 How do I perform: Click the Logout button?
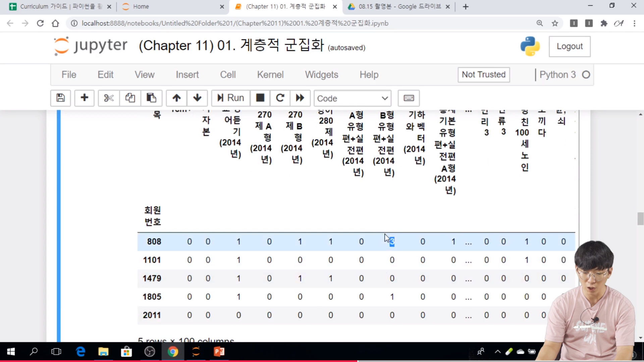click(x=569, y=46)
